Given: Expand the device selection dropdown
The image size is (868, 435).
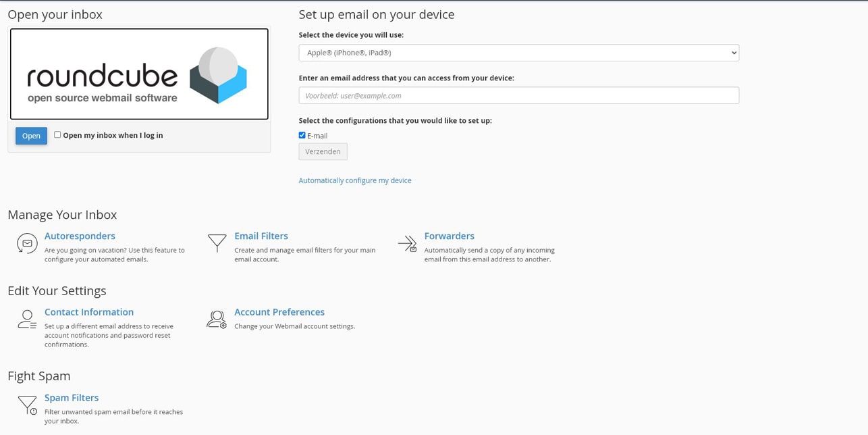Looking at the screenshot, I should coord(518,53).
